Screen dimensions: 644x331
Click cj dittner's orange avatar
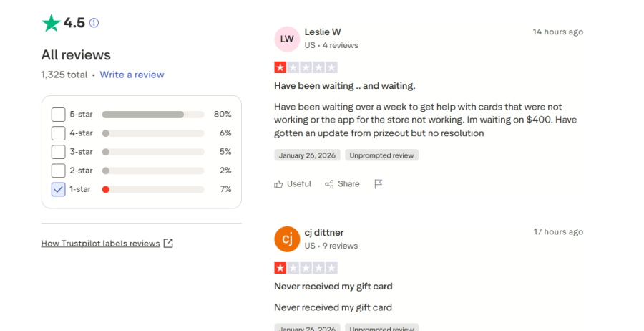(287, 239)
